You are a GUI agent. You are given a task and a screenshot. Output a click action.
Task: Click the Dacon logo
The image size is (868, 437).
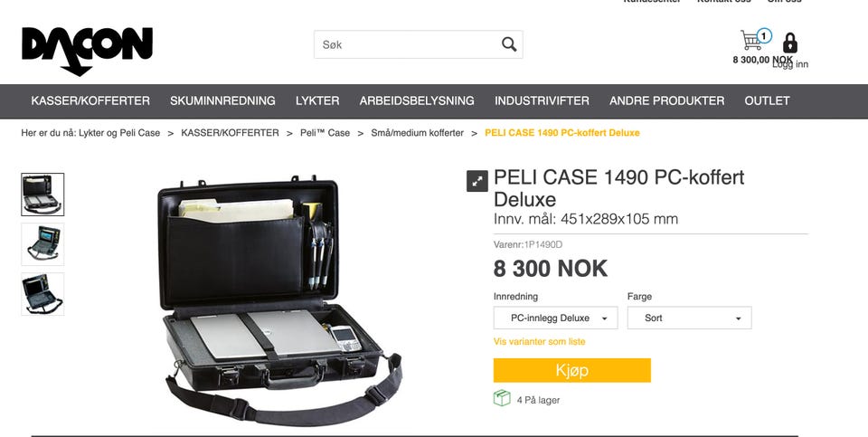(87, 51)
